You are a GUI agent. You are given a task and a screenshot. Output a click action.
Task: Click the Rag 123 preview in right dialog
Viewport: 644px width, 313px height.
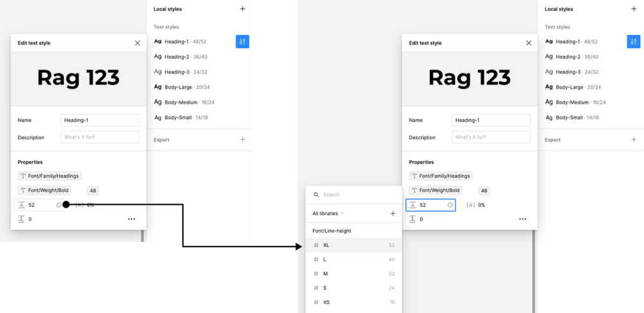click(x=469, y=78)
